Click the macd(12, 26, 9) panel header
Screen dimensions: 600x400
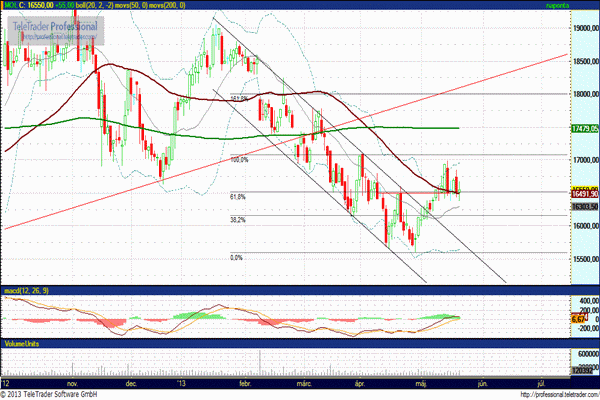pos(26,291)
